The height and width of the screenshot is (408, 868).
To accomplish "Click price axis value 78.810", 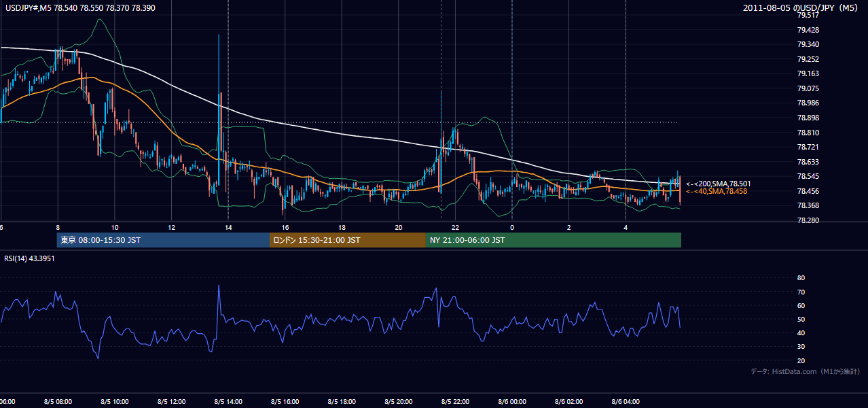I will coord(808,133).
